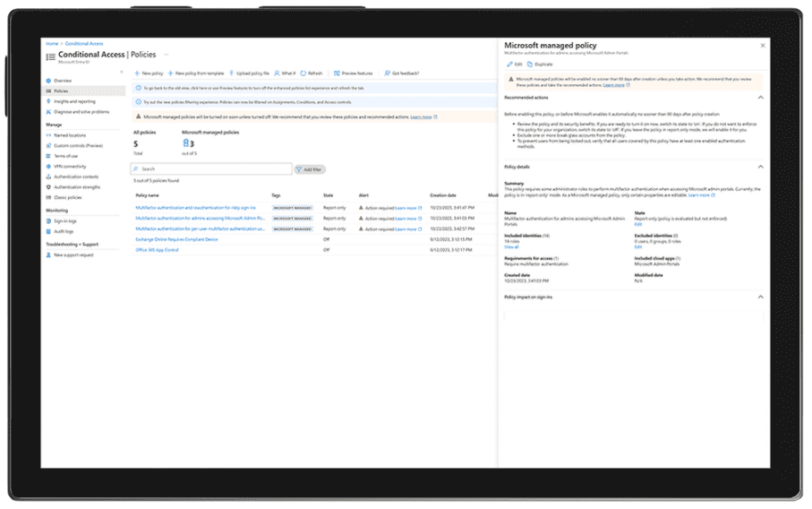This screenshot has width=812, height=509.
Task: Click the Conditional Access list icon by the title
Action: (50, 57)
